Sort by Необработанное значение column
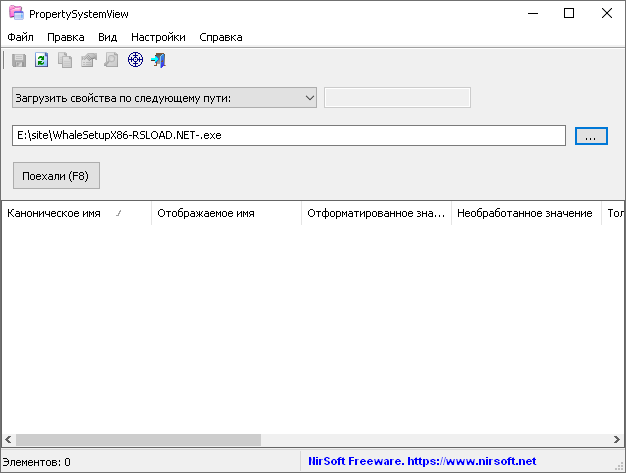 point(526,214)
